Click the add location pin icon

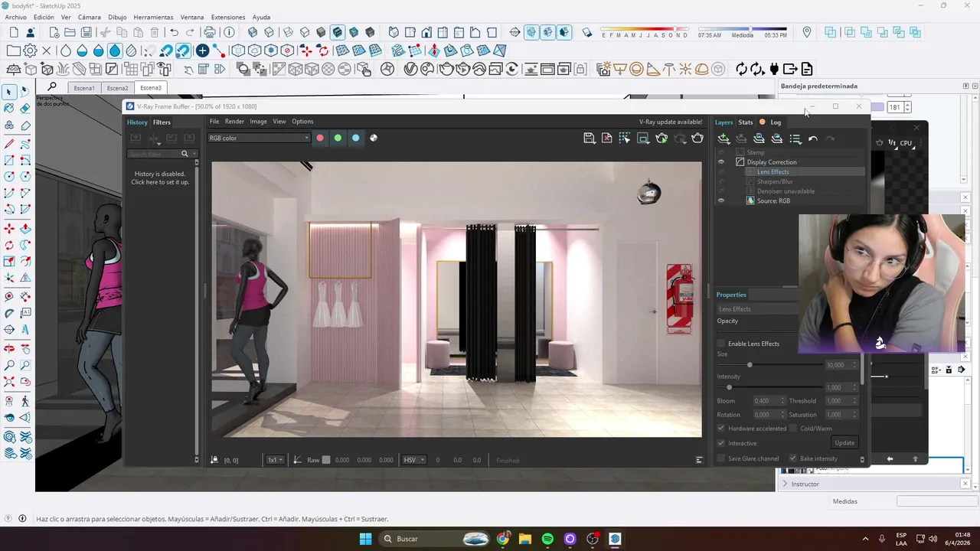(807, 32)
